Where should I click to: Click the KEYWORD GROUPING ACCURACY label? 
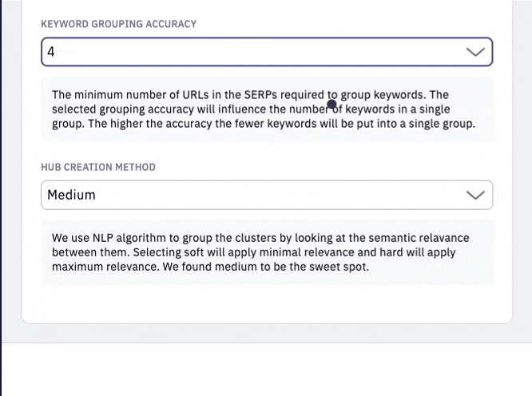119,24
